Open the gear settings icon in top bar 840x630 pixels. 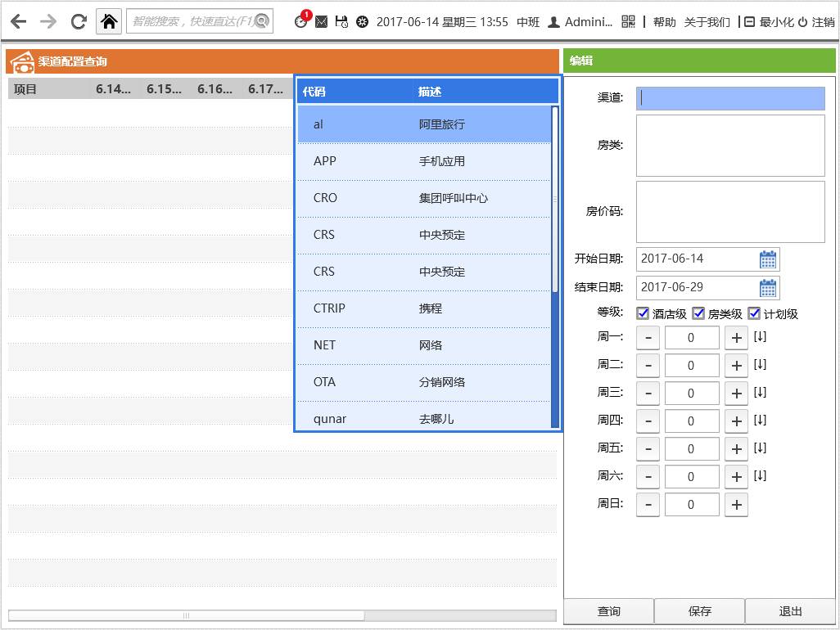361,22
